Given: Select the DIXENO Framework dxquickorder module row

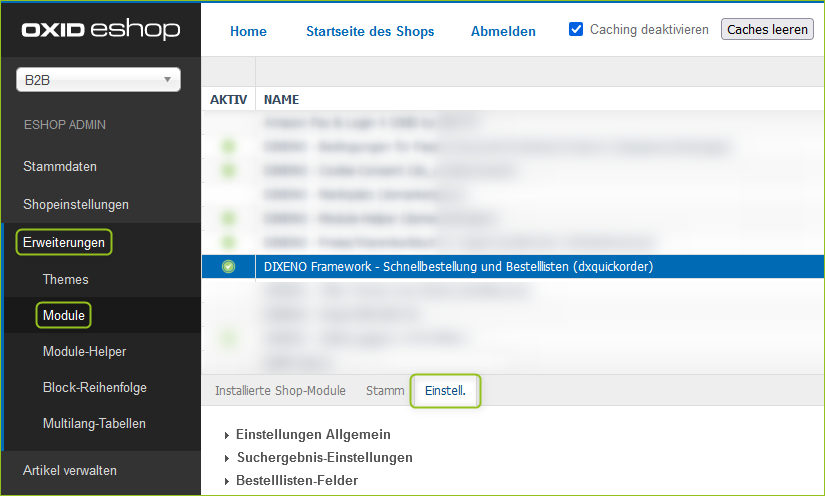Looking at the screenshot, I should 513,267.
